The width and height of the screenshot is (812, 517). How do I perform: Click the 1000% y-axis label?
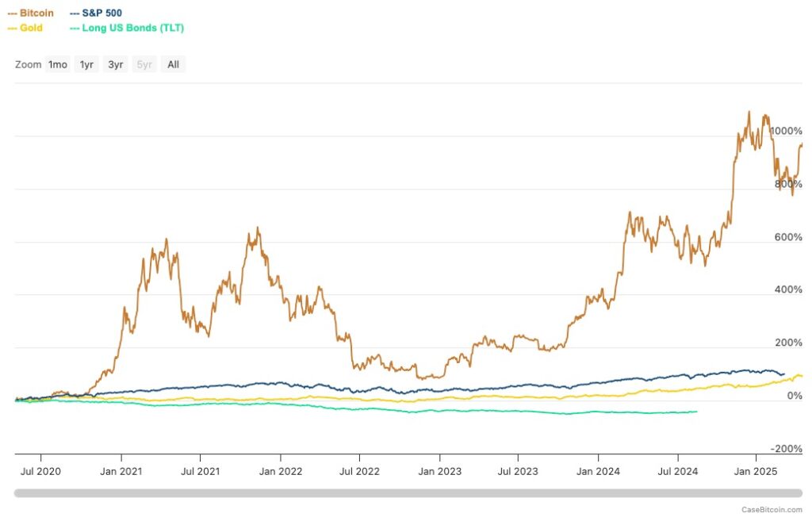point(786,131)
